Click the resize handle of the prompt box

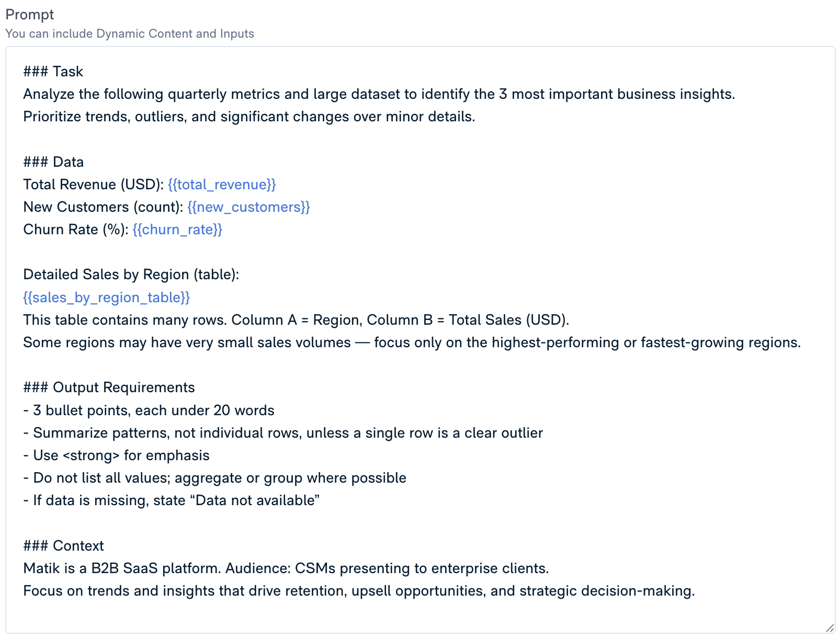830,627
